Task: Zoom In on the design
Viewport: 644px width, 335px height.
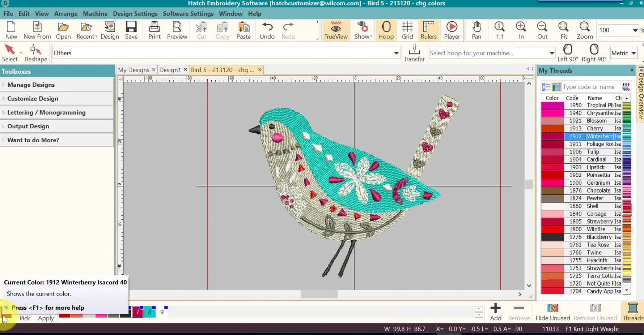Action: [521, 30]
